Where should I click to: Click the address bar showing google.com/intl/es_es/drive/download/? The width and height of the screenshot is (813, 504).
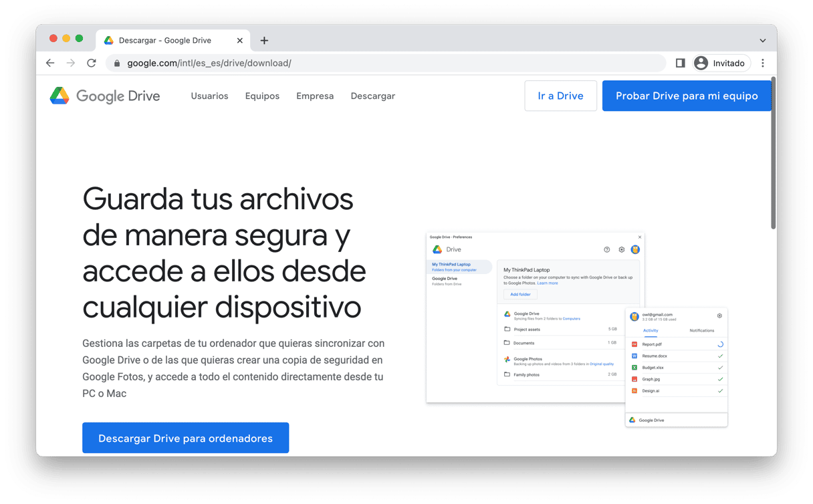(x=386, y=63)
